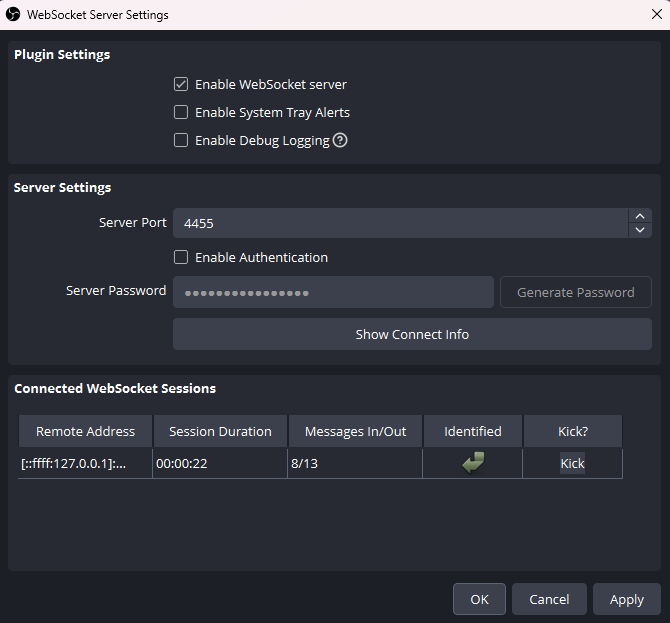The image size is (670, 623).
Task: Tick the Enable Debug Logging checkbox
Action: click(181, 140)
